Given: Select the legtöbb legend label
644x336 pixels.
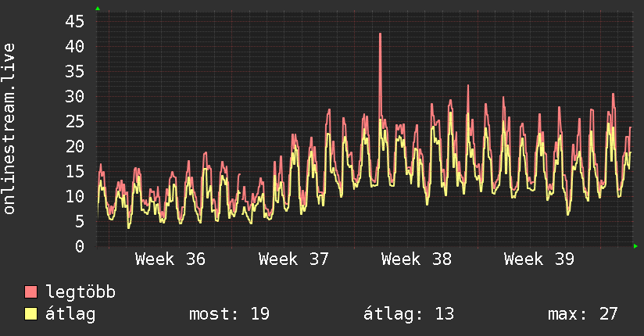Looking at the screenshot, I should point(80,292).
